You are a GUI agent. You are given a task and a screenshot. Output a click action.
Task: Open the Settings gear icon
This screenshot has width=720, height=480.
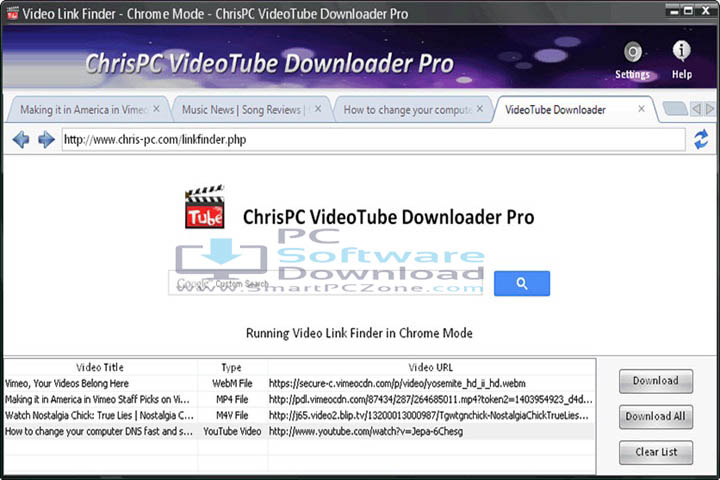[633, 52]
